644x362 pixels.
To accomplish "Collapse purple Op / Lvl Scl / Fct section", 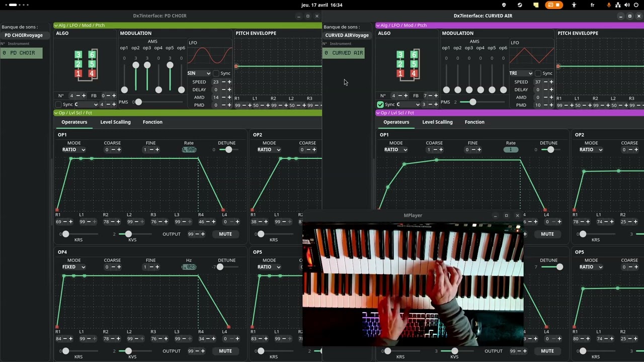I will point(510,113).
